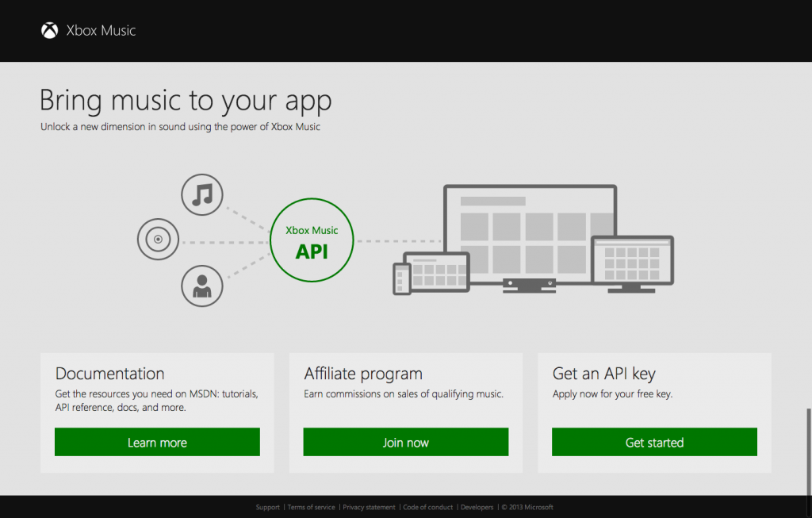
Task: Click the tablet device illustration
Action: tap(436, 274)
